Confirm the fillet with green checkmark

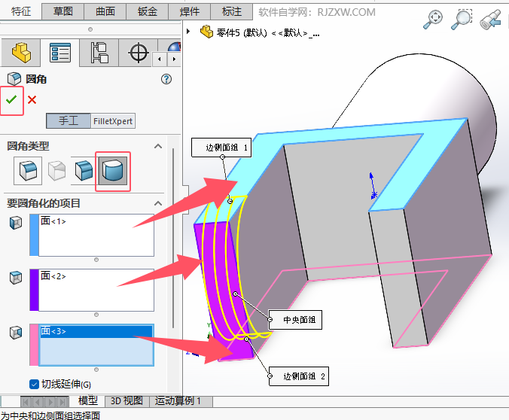11,99
